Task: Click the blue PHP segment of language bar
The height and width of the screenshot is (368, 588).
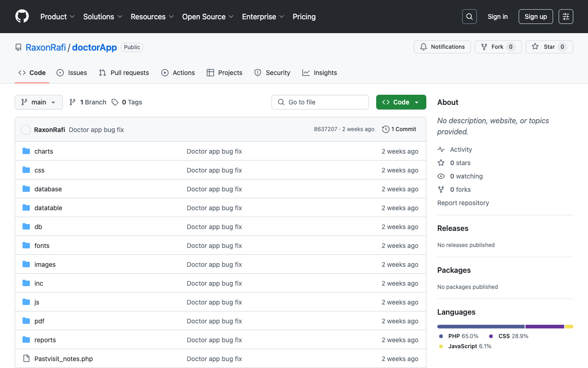Action: pyautogui.click(x=481, y=327)
